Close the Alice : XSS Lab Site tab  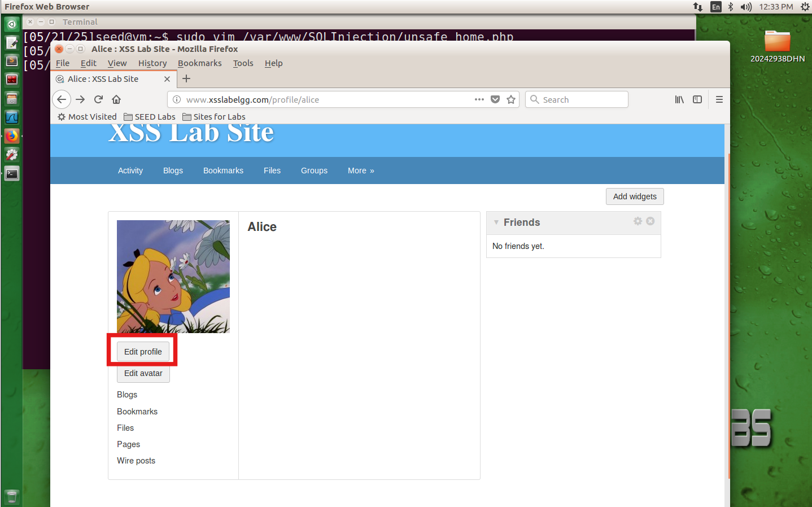pos(167,79)
